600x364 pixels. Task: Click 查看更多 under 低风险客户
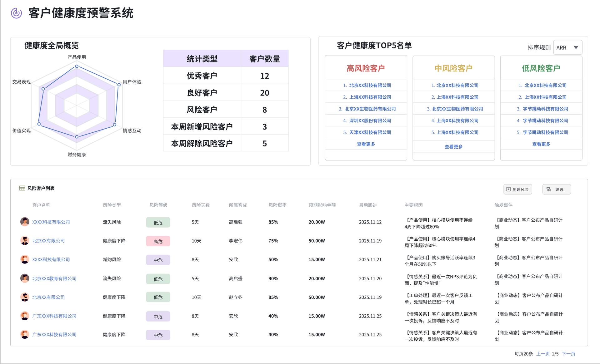[541, 144]
